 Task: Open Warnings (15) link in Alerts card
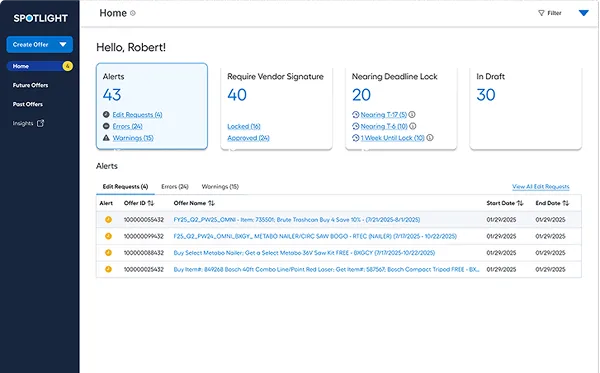(x=133, y=138)
